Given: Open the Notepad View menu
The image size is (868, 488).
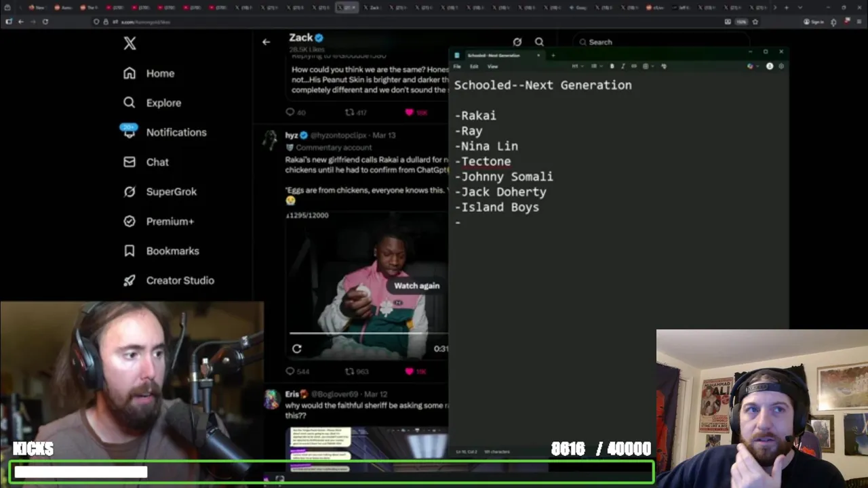Looking at the screenshot, I should (x=493, y=66).
